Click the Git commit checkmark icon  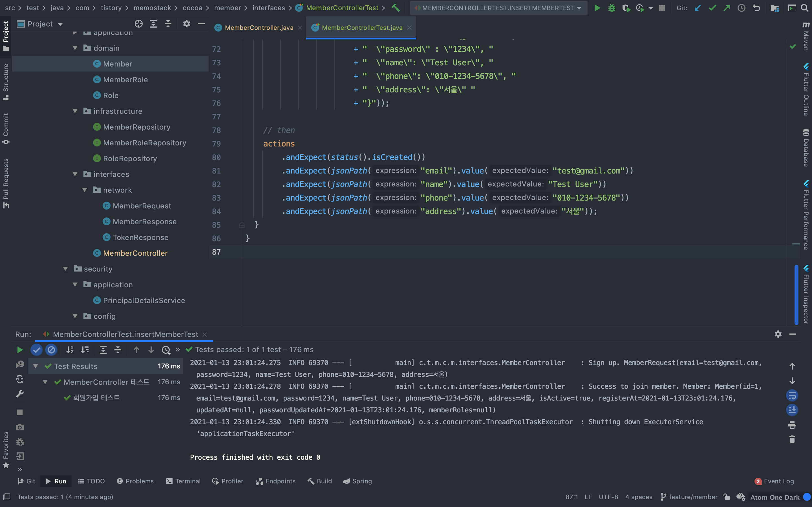[712, 8]
